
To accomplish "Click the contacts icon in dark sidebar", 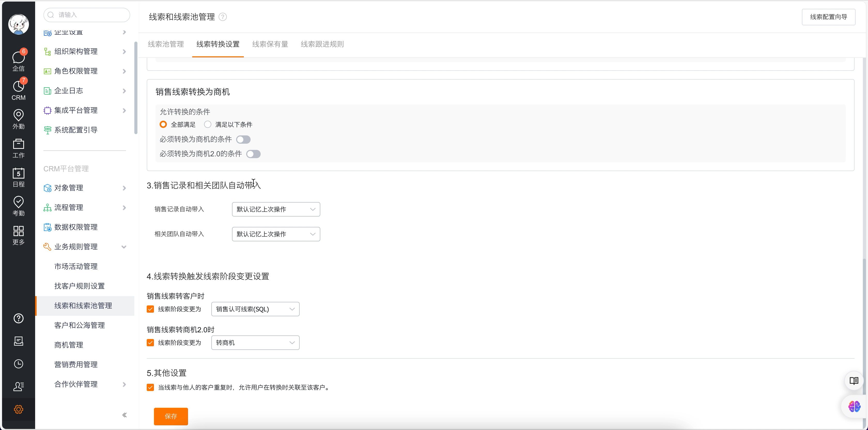I will point(19,386).
